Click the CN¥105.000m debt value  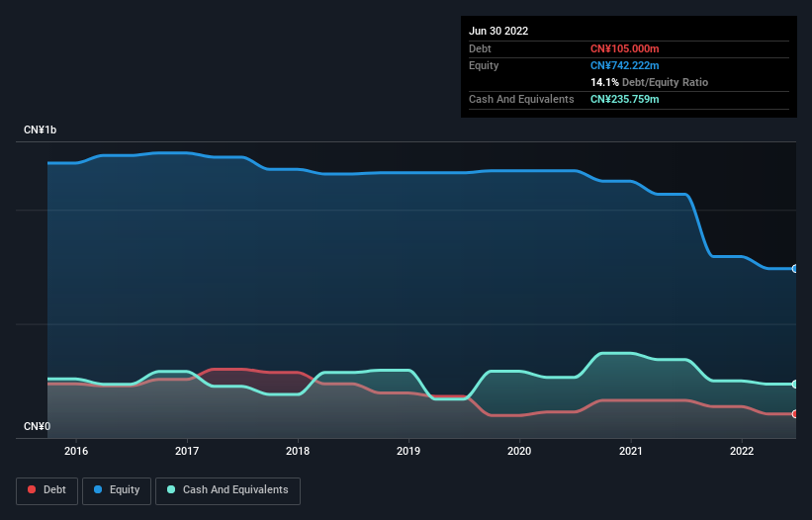coord(624,48)
